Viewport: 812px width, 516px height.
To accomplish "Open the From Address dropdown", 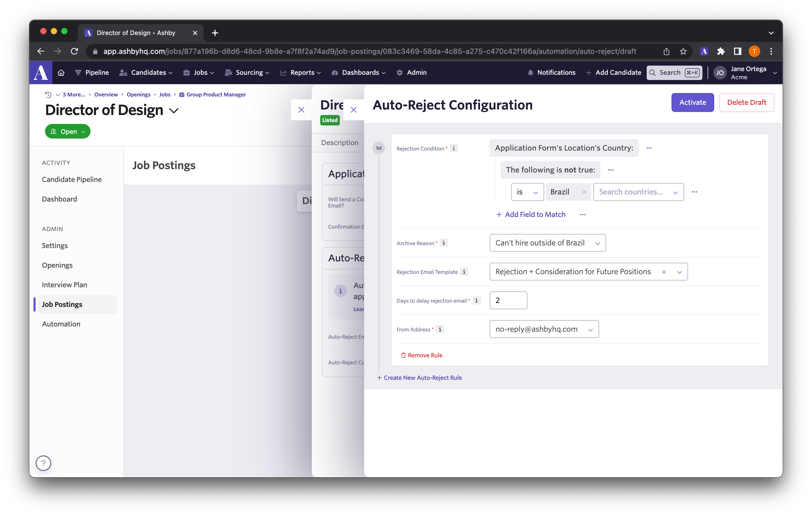I will (x=544, y=329).
